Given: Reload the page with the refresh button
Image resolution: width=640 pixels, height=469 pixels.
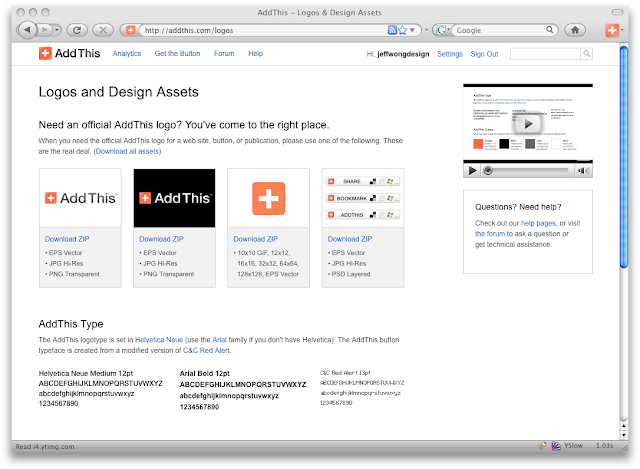Looking at the screenshot, I should pyautogui.click(x=76, y=30).
